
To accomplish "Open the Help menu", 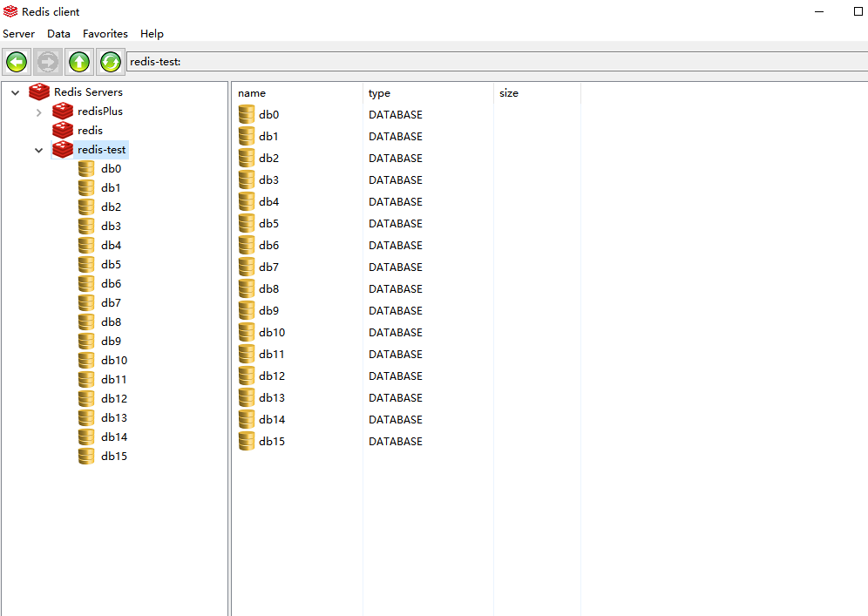I will 152,34.
